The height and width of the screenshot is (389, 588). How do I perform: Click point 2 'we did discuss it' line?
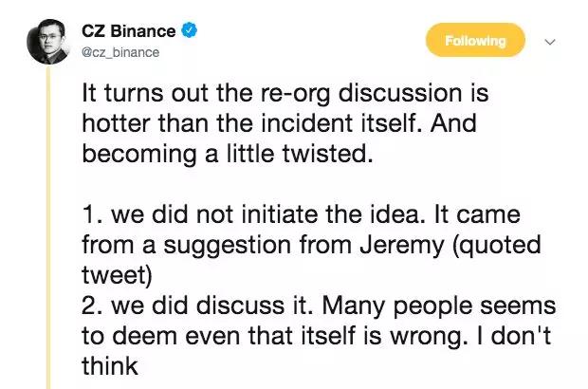[x=319, y=306]
